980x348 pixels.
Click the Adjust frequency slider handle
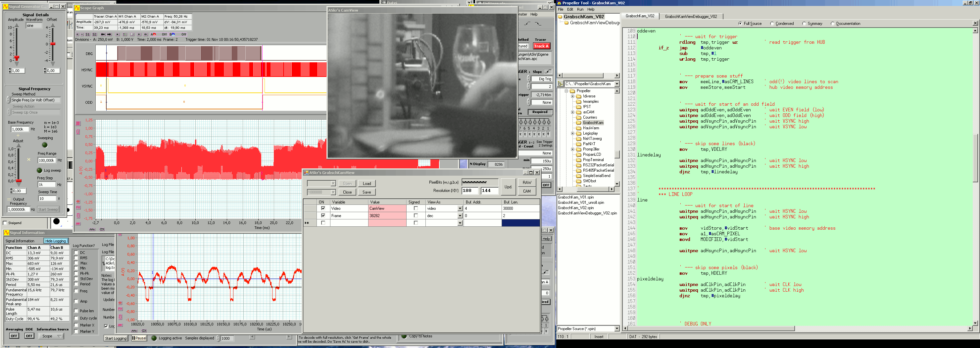19,181
